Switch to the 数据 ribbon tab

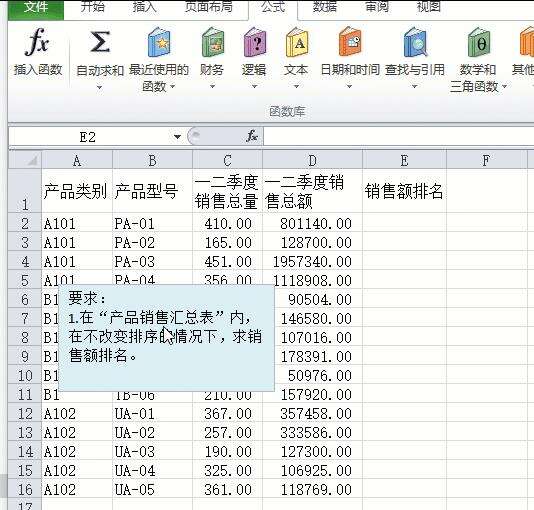[x=324, y=7]
